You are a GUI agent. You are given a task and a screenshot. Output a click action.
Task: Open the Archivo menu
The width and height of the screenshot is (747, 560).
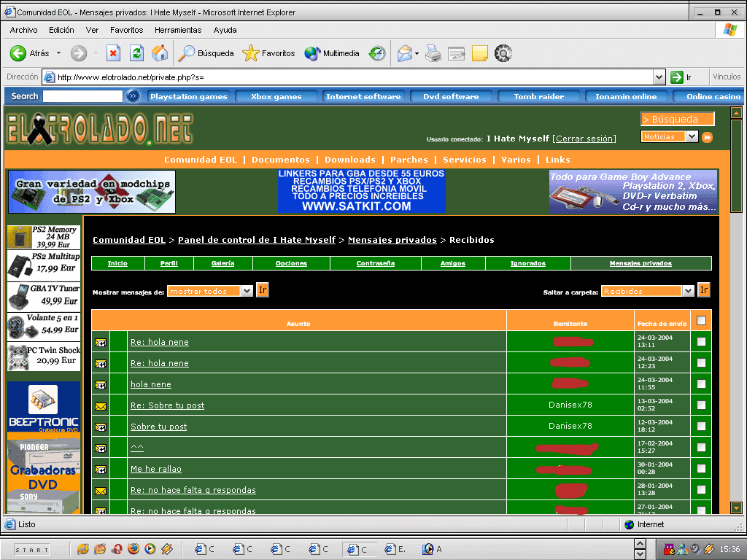pyautogui.click(x=24, y=30)
